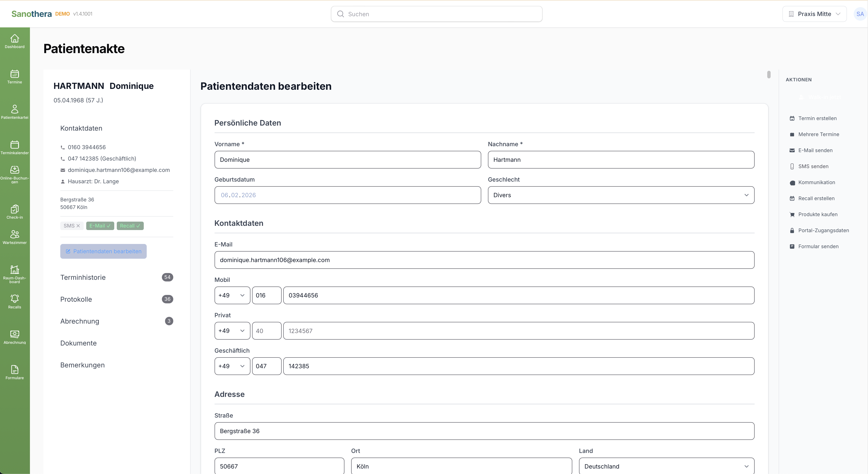
Task: Click the patient email in contact card
Action: [x=119, y=170]
